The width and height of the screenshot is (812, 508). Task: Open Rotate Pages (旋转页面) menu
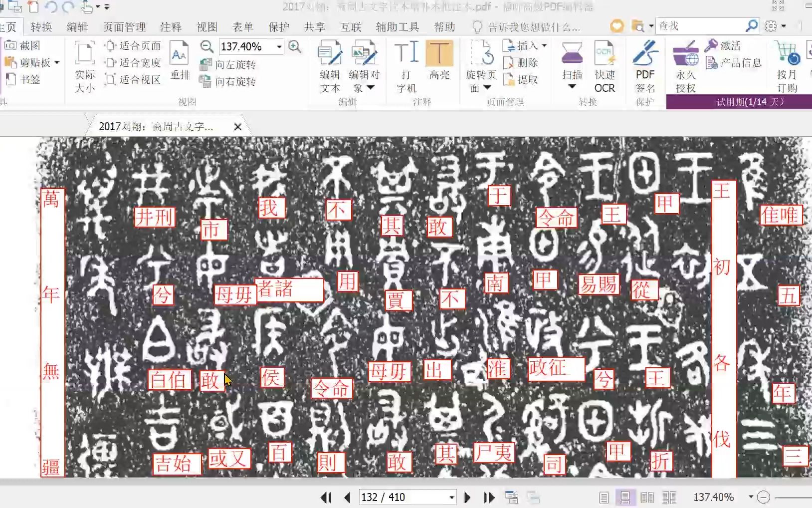point(481,67)
